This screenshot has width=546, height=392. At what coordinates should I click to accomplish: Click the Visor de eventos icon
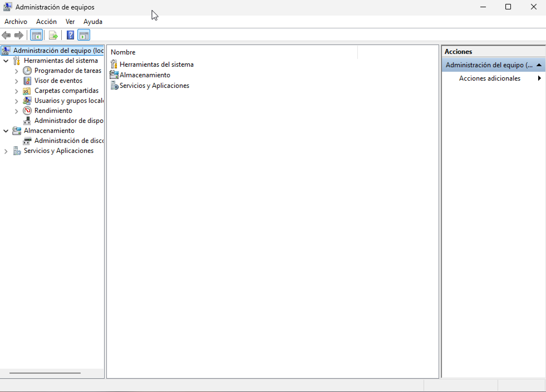pyautogui.click(x=27, y=81)
